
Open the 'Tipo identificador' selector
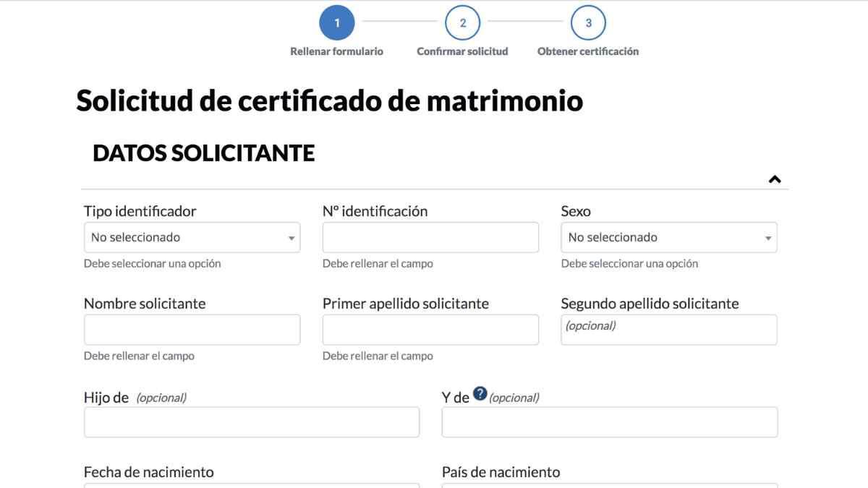pos(192,237)
